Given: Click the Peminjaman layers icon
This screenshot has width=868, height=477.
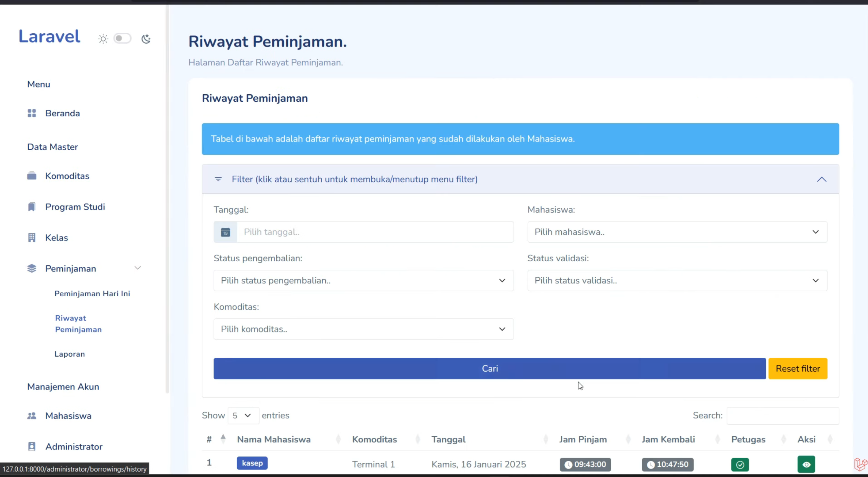Looking at the screenshot, I should point(32,268).
